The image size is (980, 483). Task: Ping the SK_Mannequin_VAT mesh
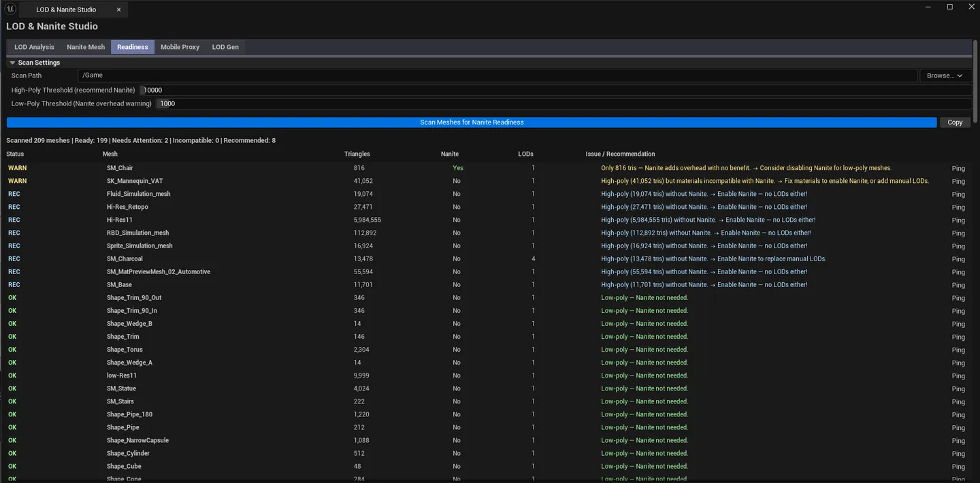958,181
